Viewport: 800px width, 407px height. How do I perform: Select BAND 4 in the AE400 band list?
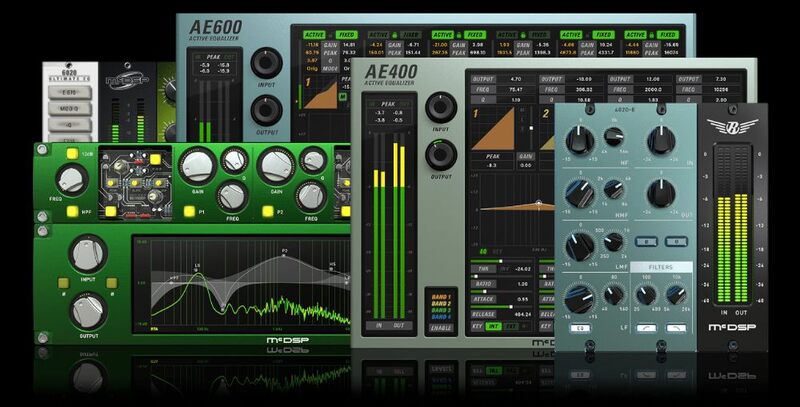tap(441, 316)
